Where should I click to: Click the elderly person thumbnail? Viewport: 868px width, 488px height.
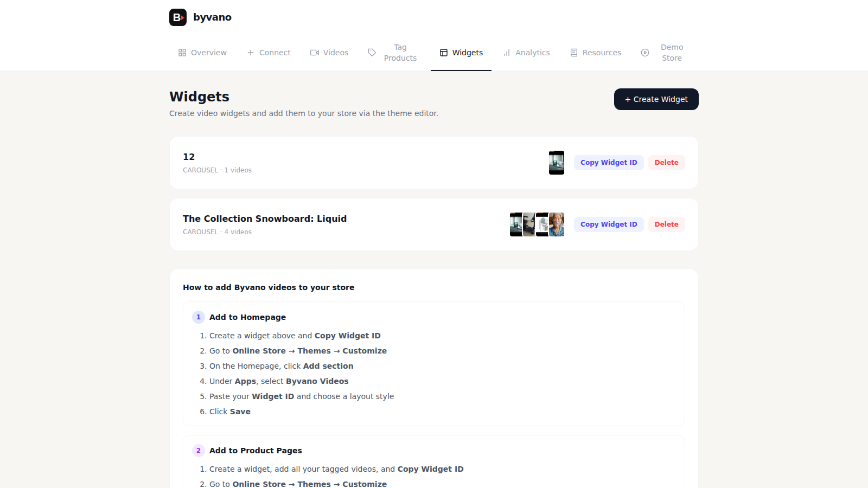tap(557, 224)
